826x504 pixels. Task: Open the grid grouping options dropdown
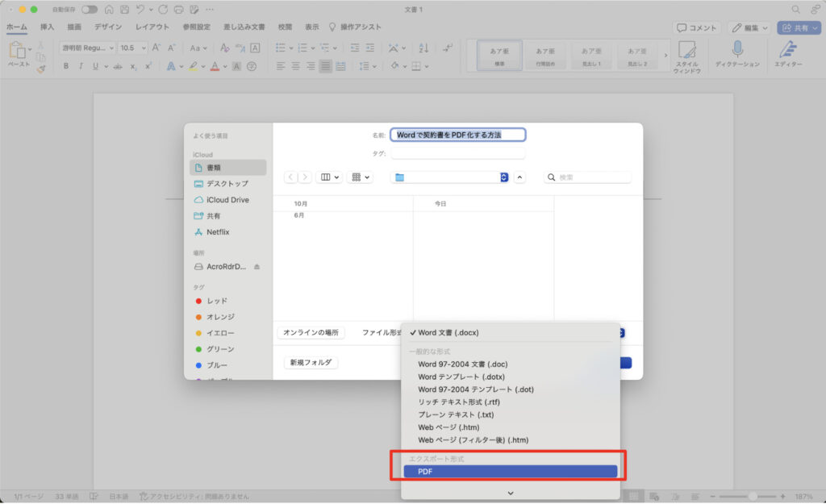(361, 177)
